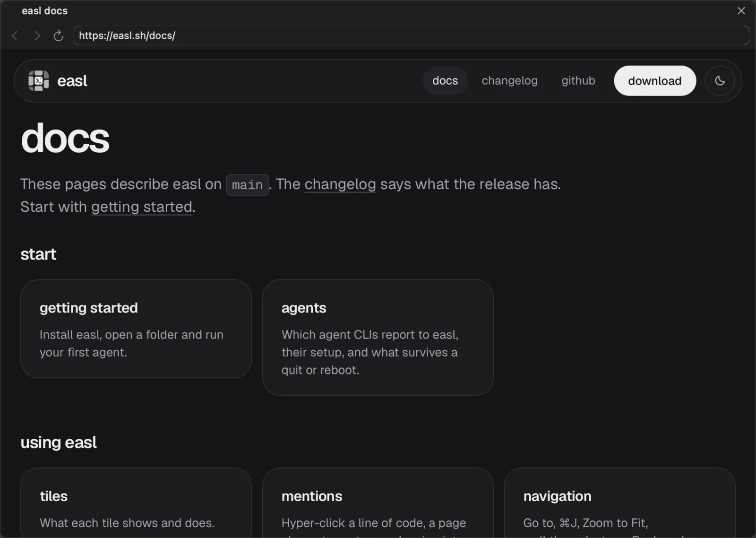
Task: Go back with the browser back arrow
Action: (15, 36)
